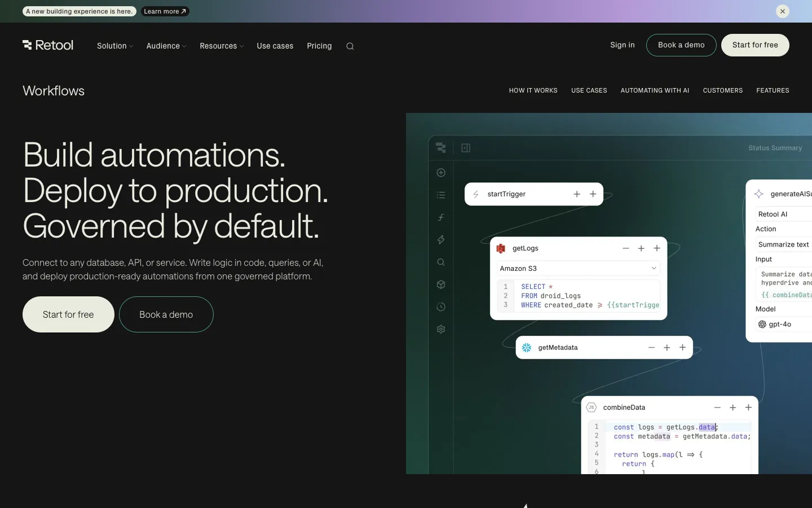The image size is (812, 508).
Task: Click the Status Summary label in editor
Action: [775, 148]
